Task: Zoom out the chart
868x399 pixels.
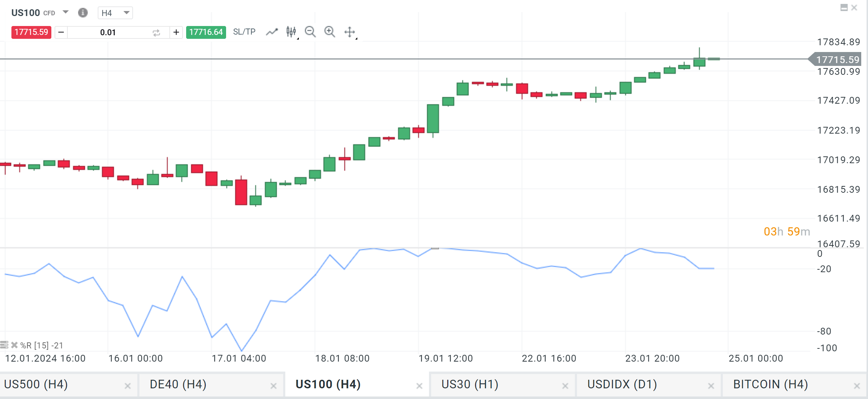Action: 310,32
